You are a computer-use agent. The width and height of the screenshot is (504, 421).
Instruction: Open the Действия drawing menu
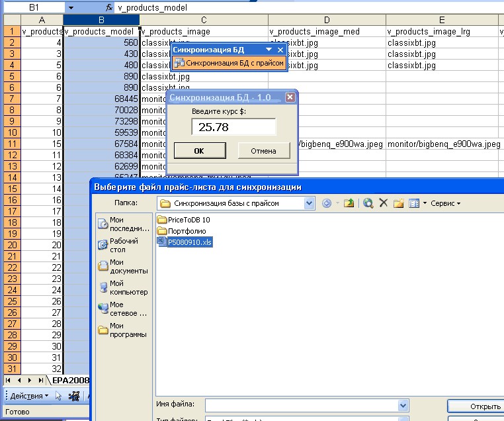(29, 396)
